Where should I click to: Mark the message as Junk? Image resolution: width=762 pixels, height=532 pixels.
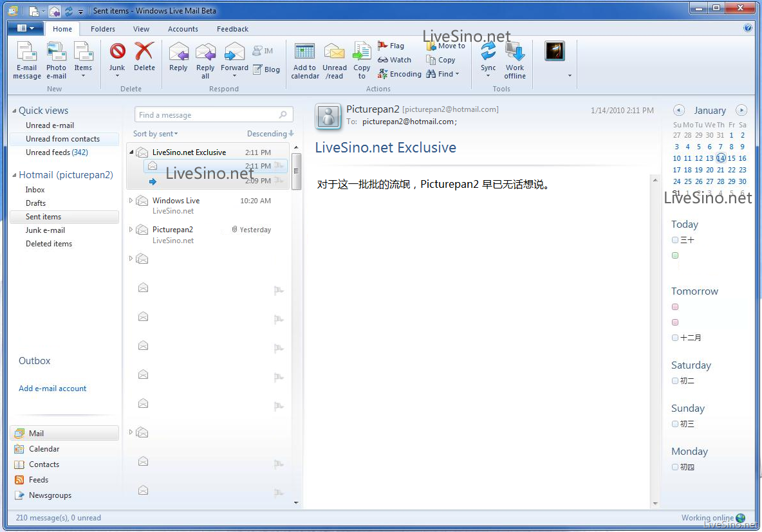tap(117, 60)
